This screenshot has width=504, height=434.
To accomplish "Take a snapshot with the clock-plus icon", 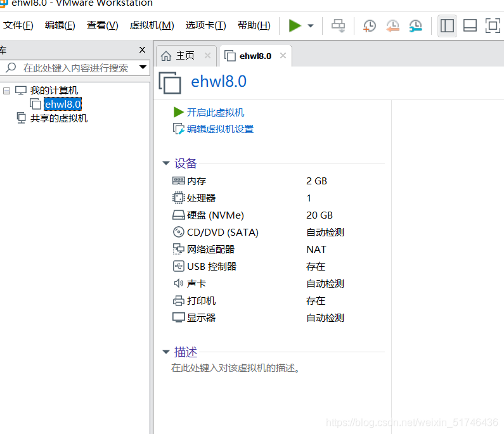I will pyautogui.click(x=370, y=26).
